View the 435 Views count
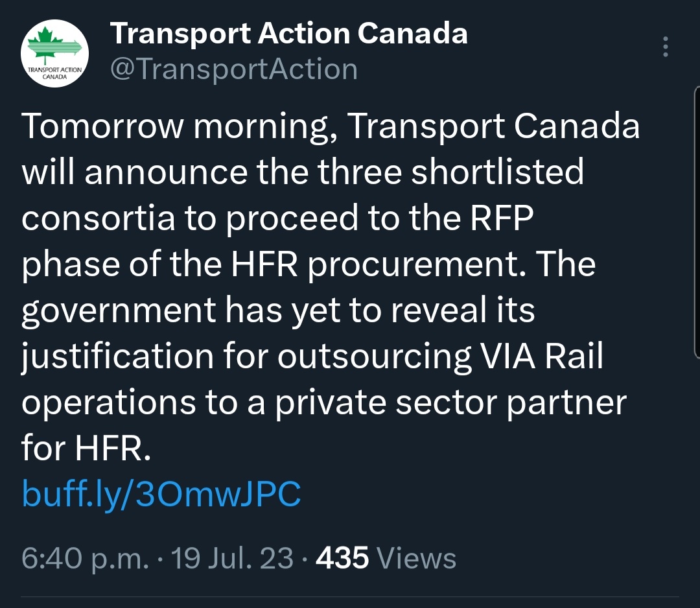Screen dimensions: 700x608 click(386, 559)
